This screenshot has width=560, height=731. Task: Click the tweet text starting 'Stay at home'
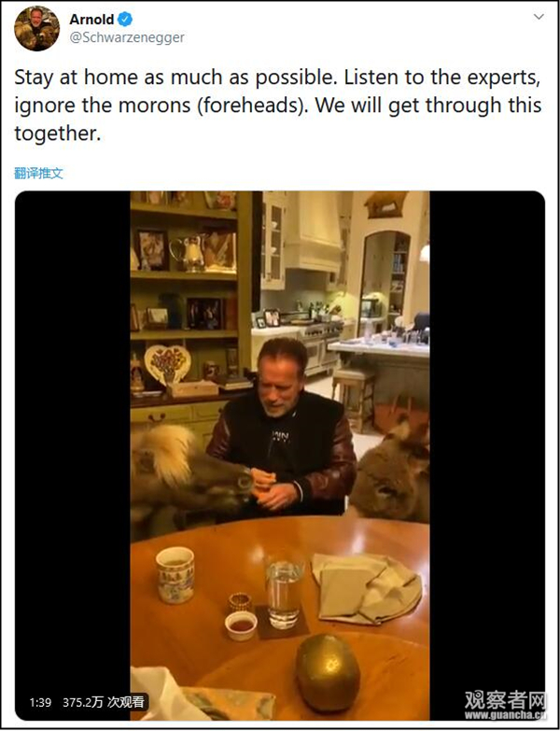click(x=278, y=105)
